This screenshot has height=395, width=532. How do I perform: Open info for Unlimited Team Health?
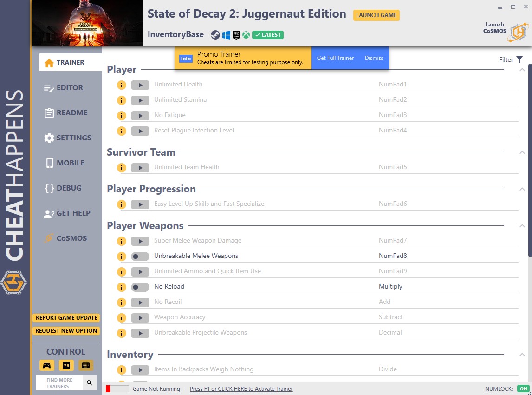point(122,167)
